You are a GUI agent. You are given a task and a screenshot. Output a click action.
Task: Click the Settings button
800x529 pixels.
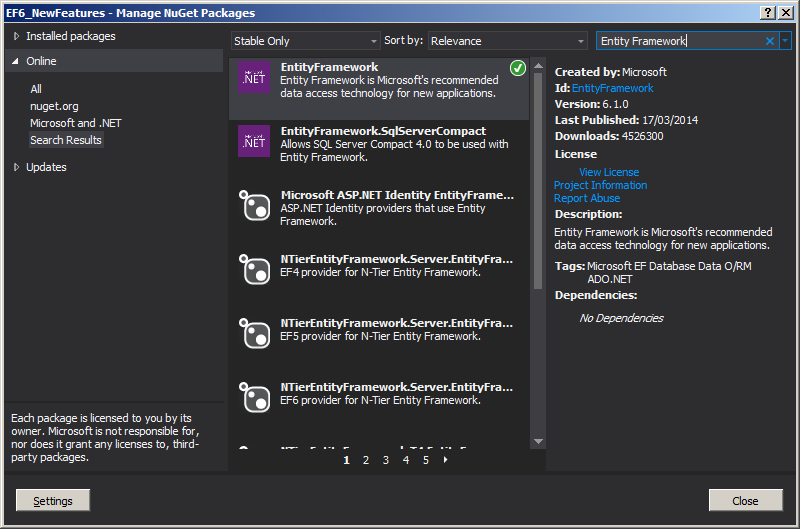pyautogui.click(x=52, y=500)
